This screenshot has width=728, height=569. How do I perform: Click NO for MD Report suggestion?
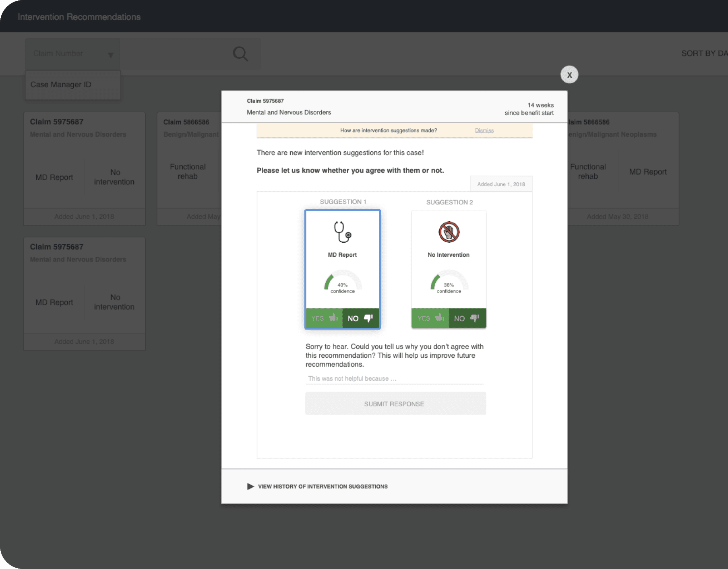click(361, 318)
